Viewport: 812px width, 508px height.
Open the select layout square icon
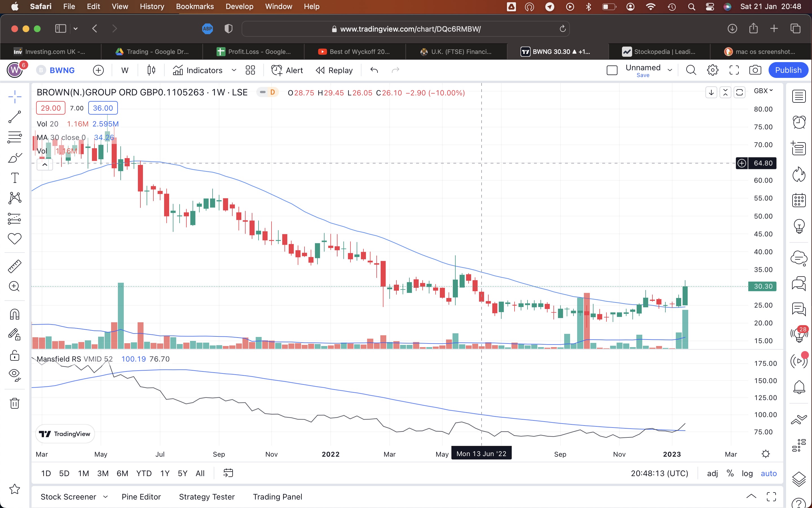pos(612,70)
